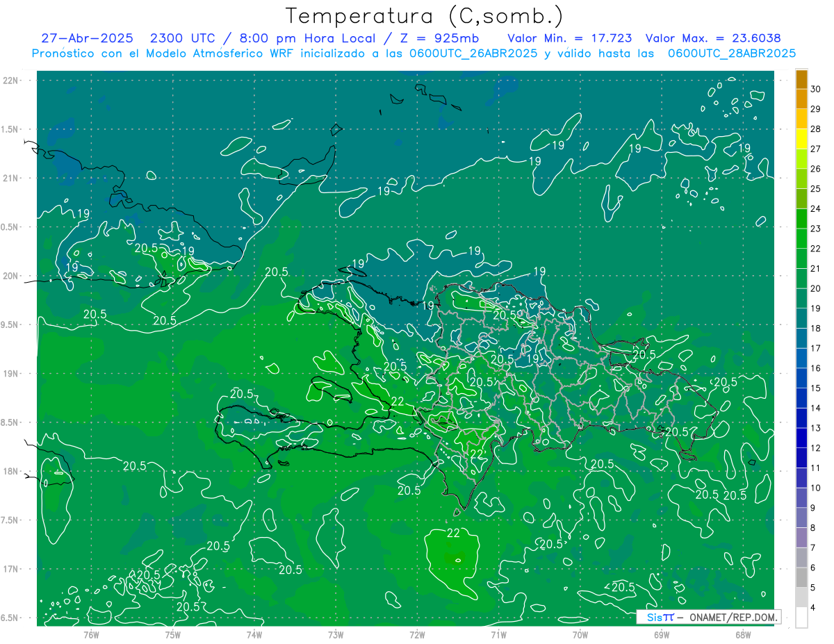Viewport: 834px width, 644px height.
Task: Click the "70W" longitude axis label
Action: click(580, 634)
